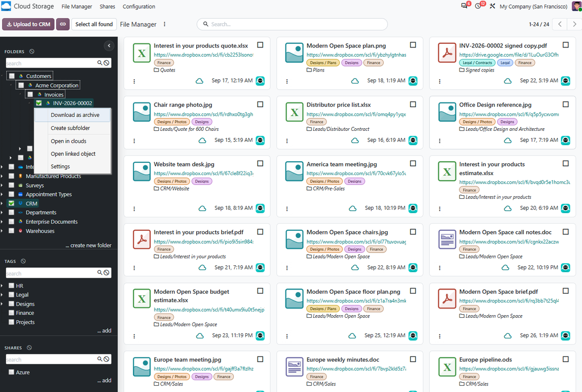Viewport: 582px width, 392px height.
Task: Toggle the Designs tag checkbox
Action: click(x=11, y=303)
